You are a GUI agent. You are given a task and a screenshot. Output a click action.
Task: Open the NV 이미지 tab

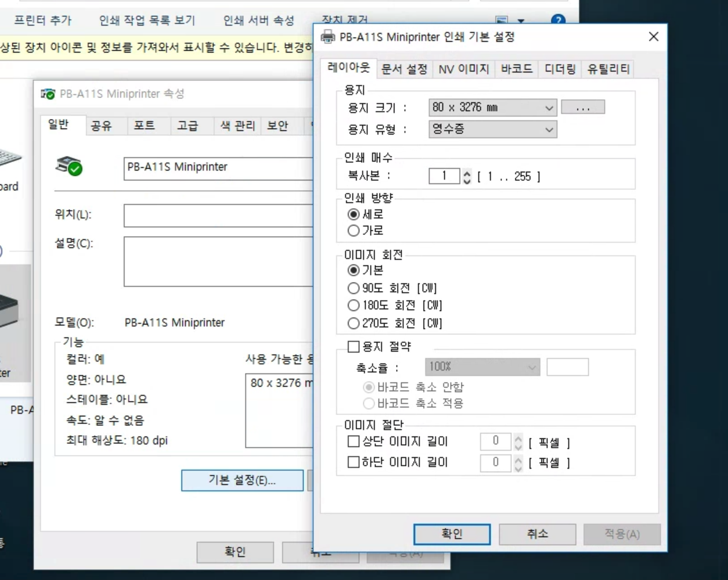tap(463, 69)
